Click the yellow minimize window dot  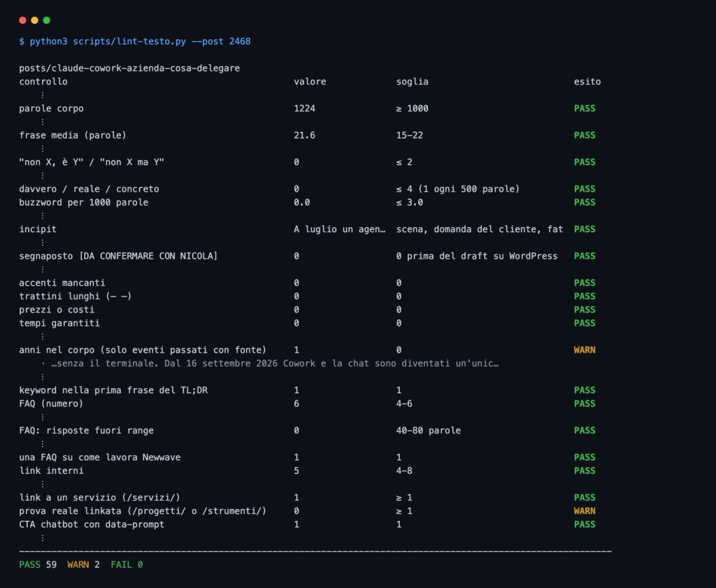tap(35, 20)
